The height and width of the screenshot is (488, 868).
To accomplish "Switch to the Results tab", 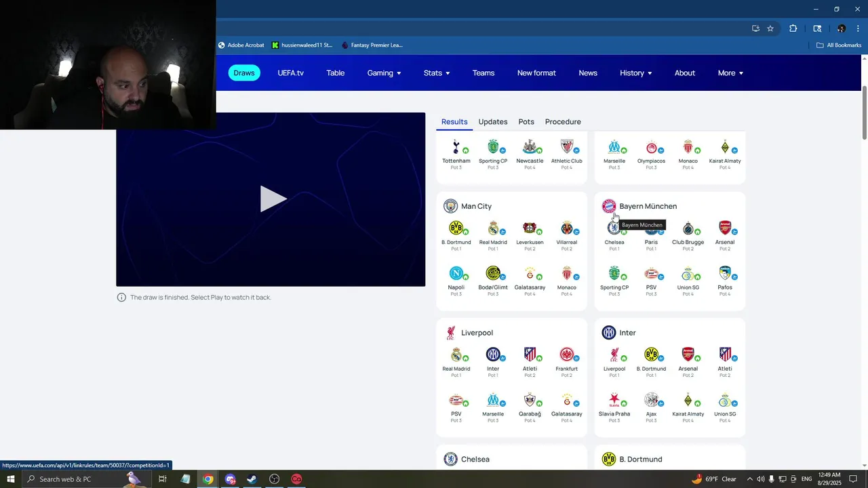I will click(454, 122).
